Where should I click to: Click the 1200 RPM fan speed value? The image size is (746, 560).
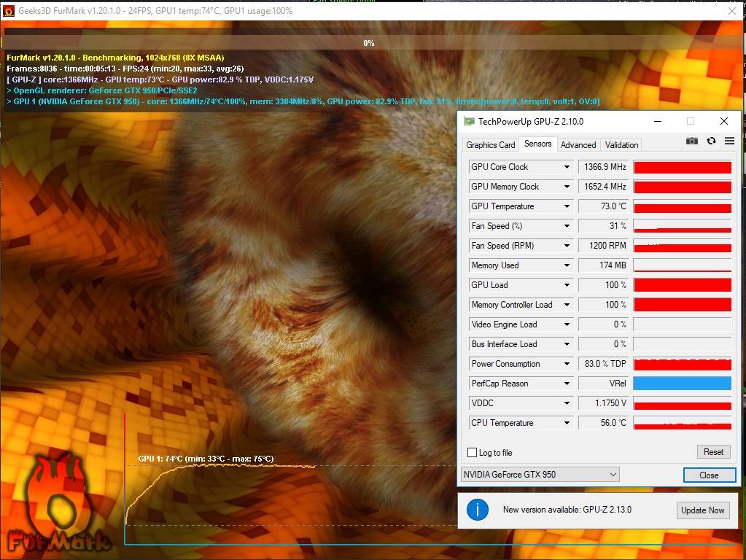pyautogui.click(x=603, y=246)
